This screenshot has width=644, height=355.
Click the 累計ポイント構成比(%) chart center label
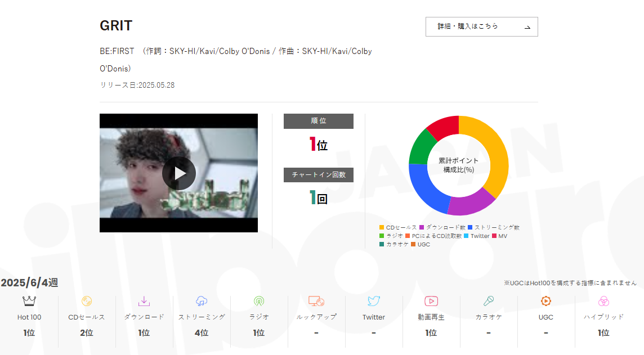(458, 165)
